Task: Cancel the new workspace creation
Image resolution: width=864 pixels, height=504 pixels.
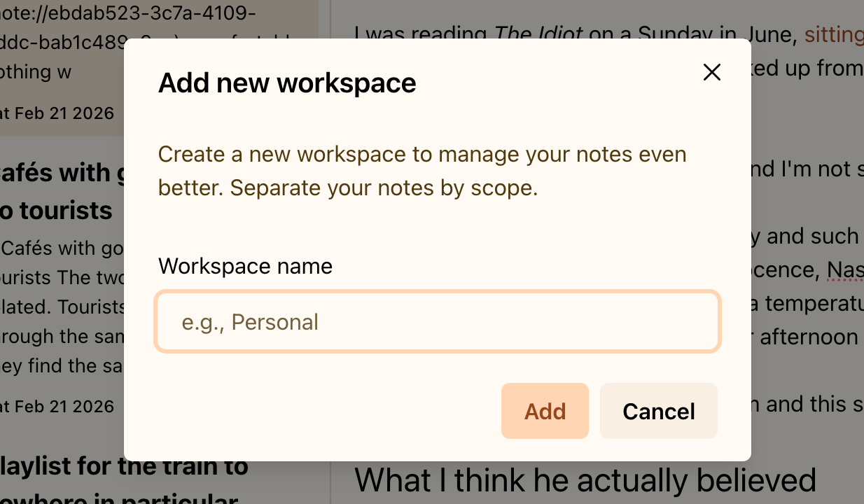Action: point(658,412)
